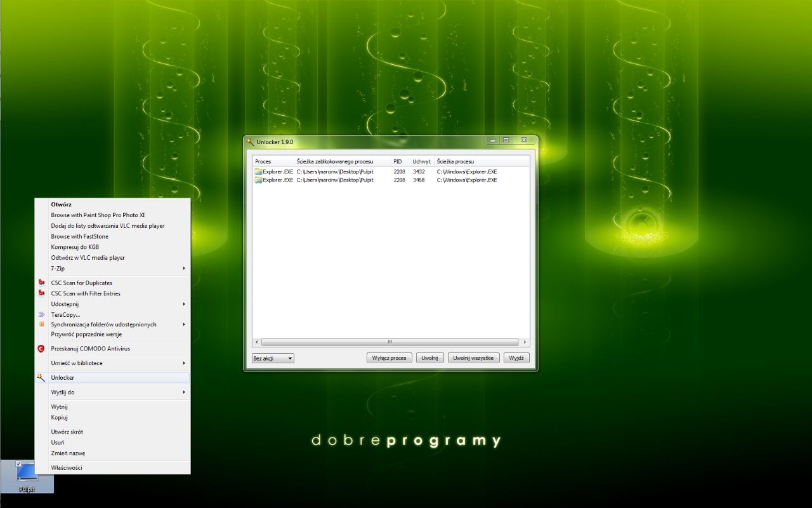Click the COMODO Antivirus shield icon
The height and width of the screenshot is (508, 812).
[41, 349]
